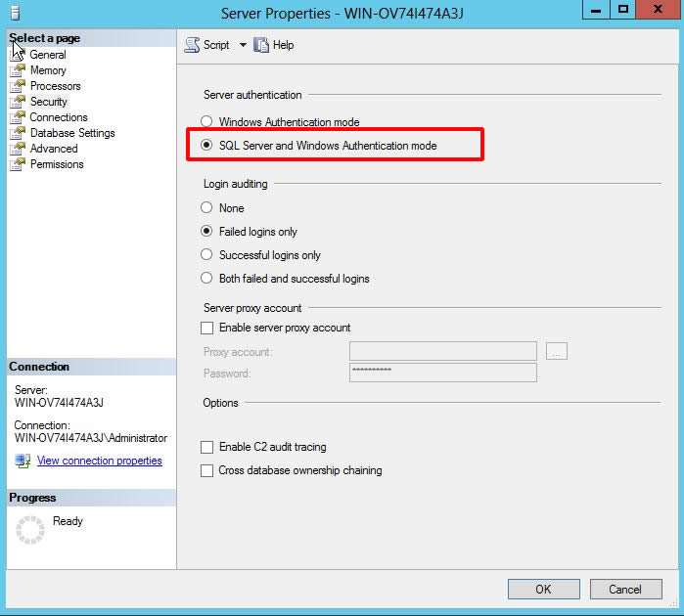Viewport: 684px width, 616px height.
Task: Click the proxy account browse button
Action: 556,351
